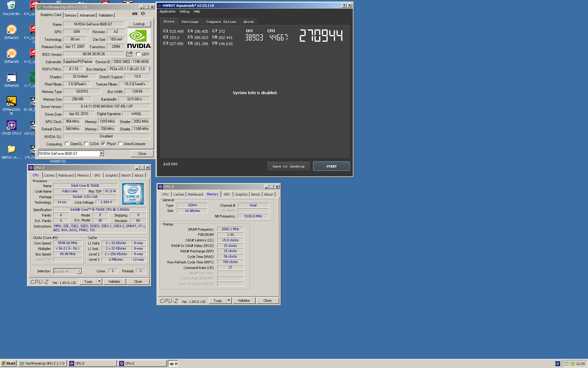This screenshot has width=588, height=368.
Task: Select the HWBOT Aquamark taskbar button
Action: [x=173, y=363]
